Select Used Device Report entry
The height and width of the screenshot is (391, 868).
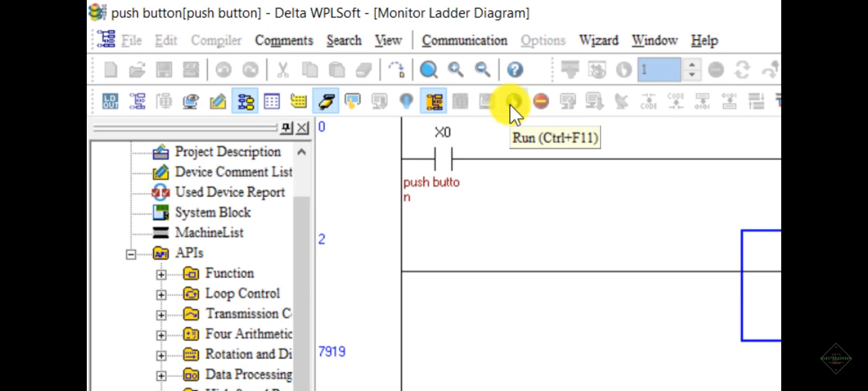point(230,192)
